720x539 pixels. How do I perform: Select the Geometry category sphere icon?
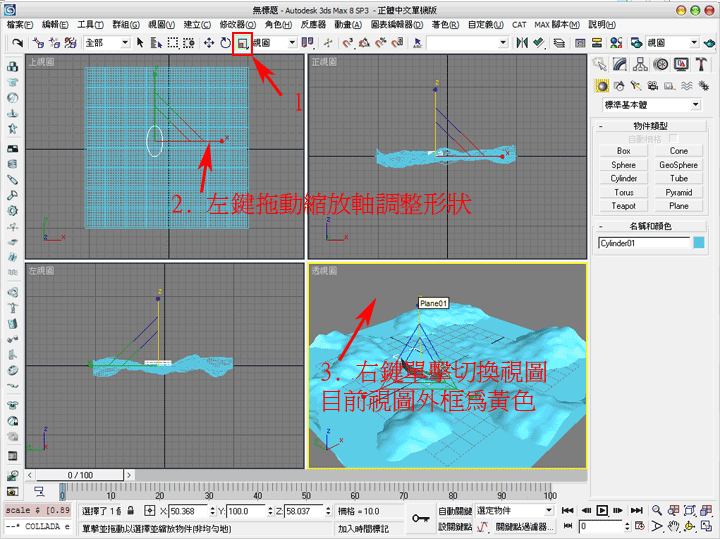602,86
